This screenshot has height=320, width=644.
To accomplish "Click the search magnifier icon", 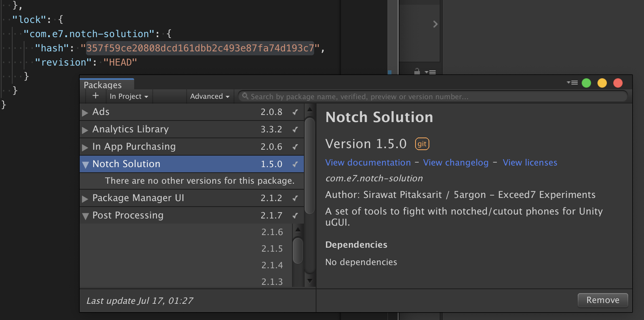I will point(245,96).
